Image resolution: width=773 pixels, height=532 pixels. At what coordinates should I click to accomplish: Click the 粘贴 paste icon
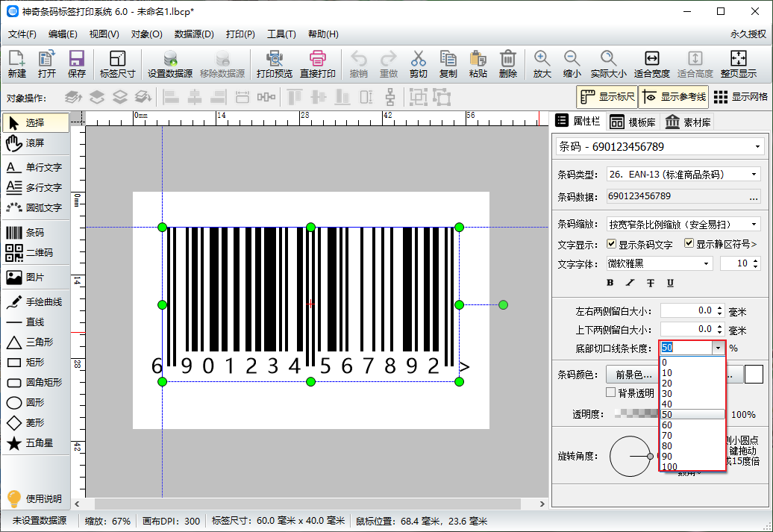pyautogui.click(x=478, y=64)
